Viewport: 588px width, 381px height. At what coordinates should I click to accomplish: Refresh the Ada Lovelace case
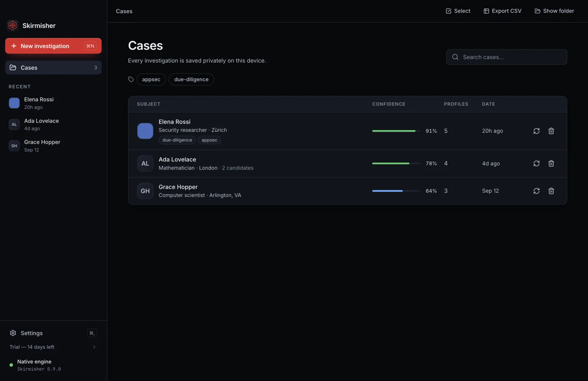[537, 163]
